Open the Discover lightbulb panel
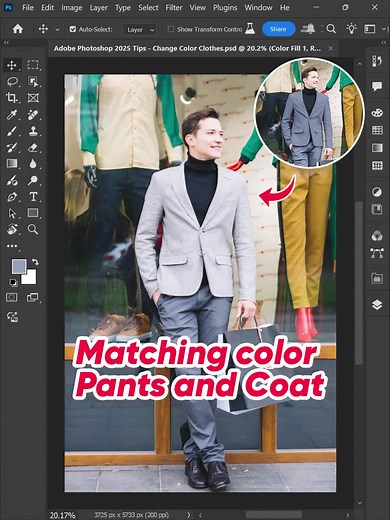Image resolution: width=390 pixels, height=520 pixels. pyautogui.click(x=351, y=29)
